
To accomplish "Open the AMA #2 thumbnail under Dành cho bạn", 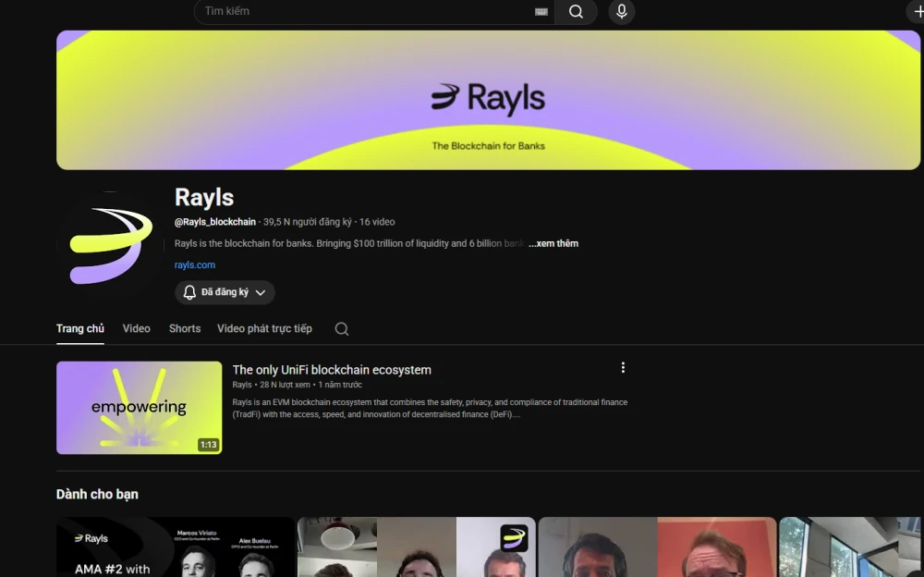I will (174, 546).
